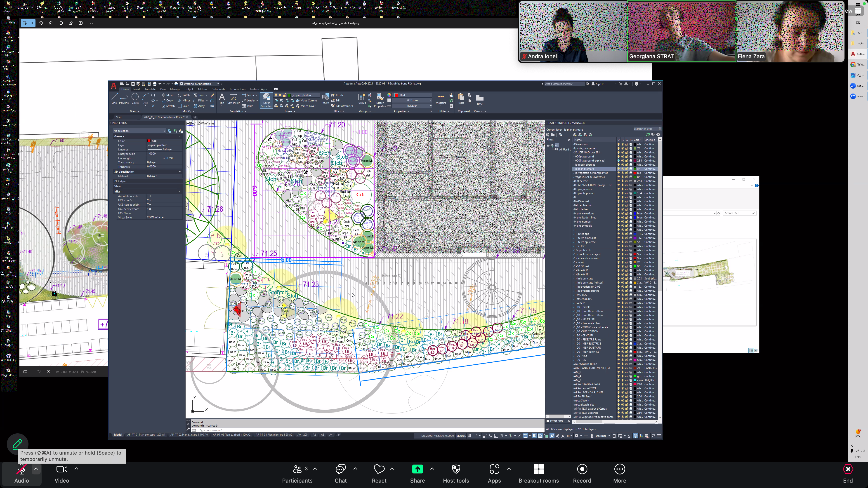Turn off the !plante_raingarden layer bulb
Viewport: 868px width, 488px height.
click(618, 148)
